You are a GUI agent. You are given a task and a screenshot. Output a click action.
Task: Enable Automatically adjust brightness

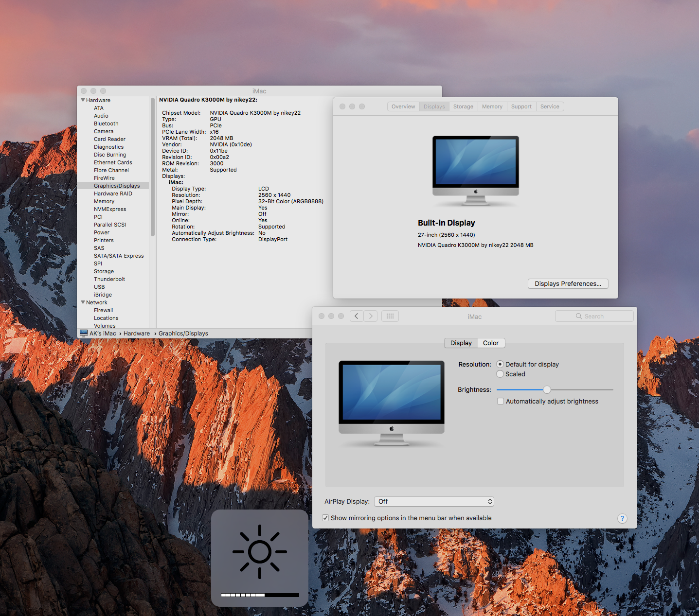(501, 401)
